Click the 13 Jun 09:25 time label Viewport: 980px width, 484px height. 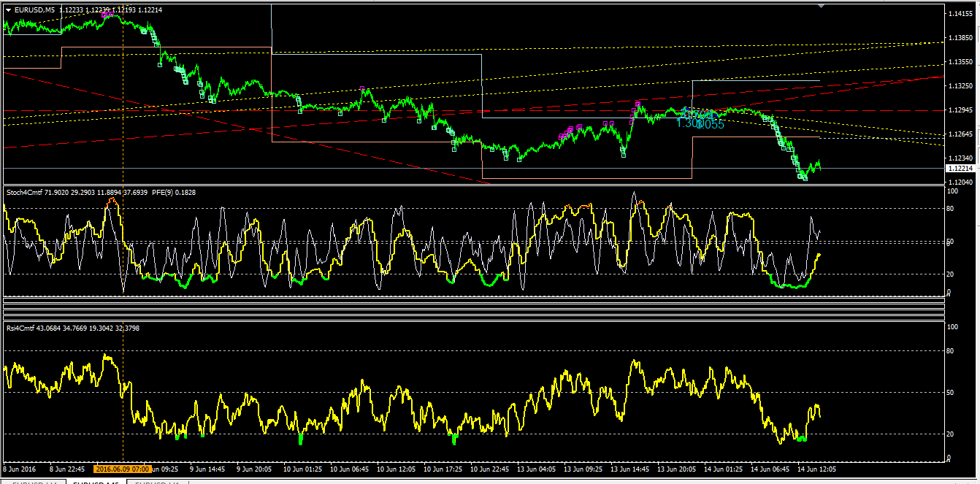[x=582, y=469]
